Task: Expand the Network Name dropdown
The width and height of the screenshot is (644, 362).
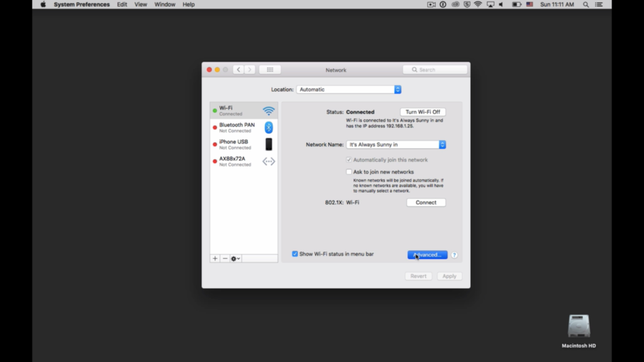Action: point(396,145)
